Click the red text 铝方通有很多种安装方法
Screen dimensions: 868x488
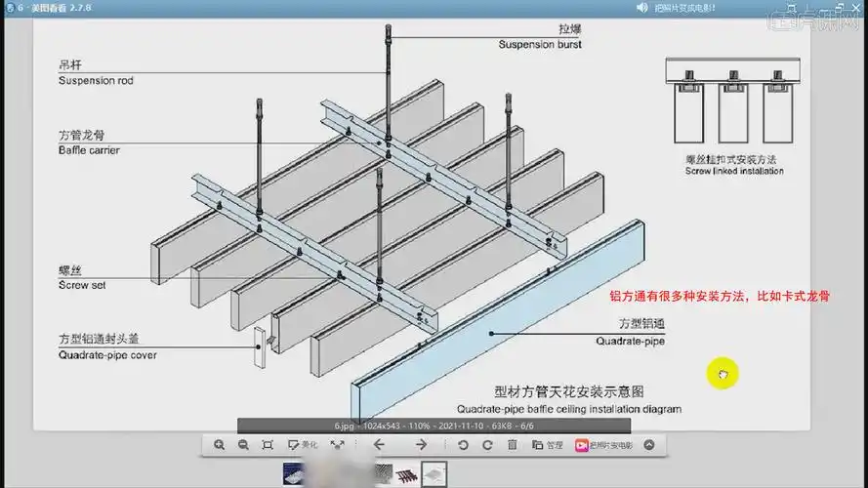[x=677, y=297]
